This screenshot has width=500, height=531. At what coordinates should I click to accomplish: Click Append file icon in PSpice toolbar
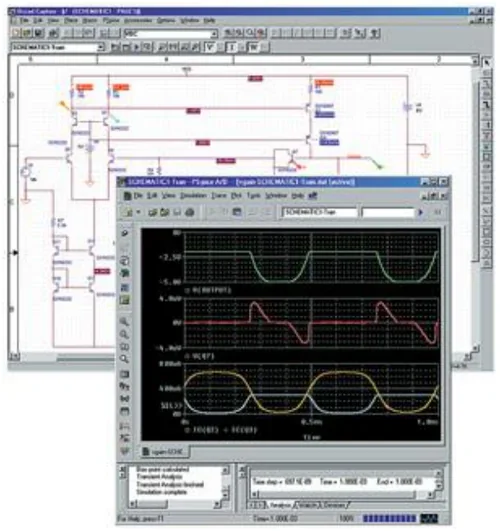pos(165,212)
